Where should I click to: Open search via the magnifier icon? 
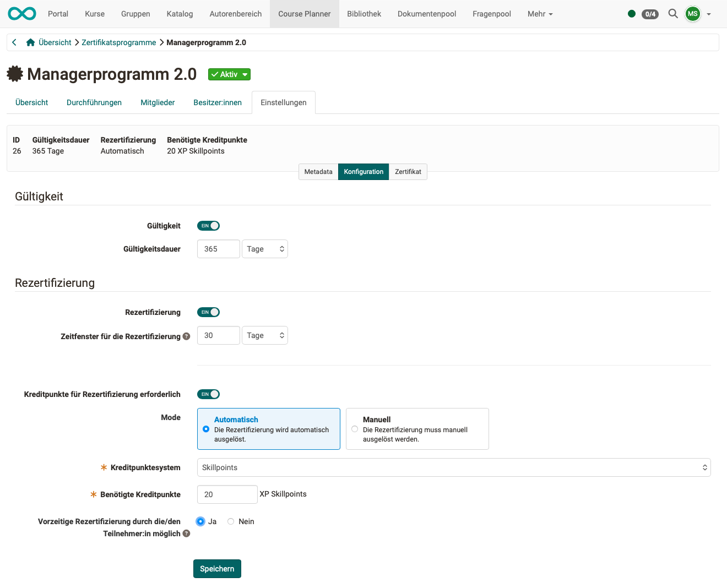672,13
